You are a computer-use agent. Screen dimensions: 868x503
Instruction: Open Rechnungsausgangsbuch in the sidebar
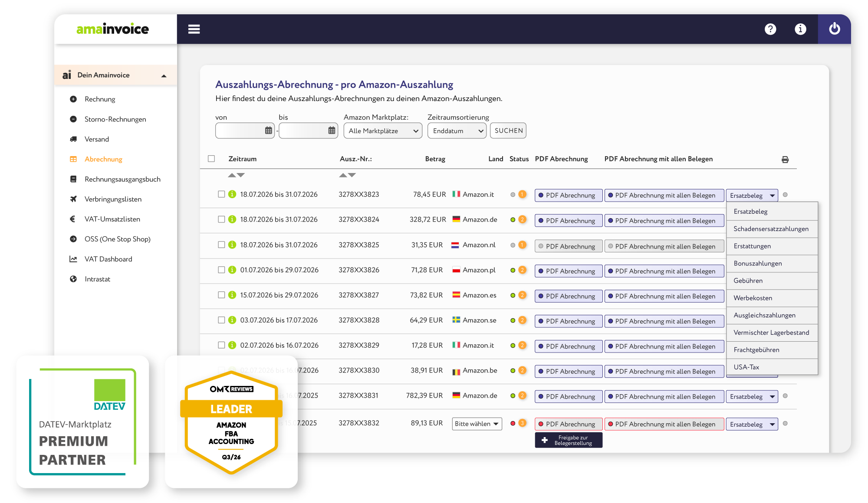pos(122,179)
